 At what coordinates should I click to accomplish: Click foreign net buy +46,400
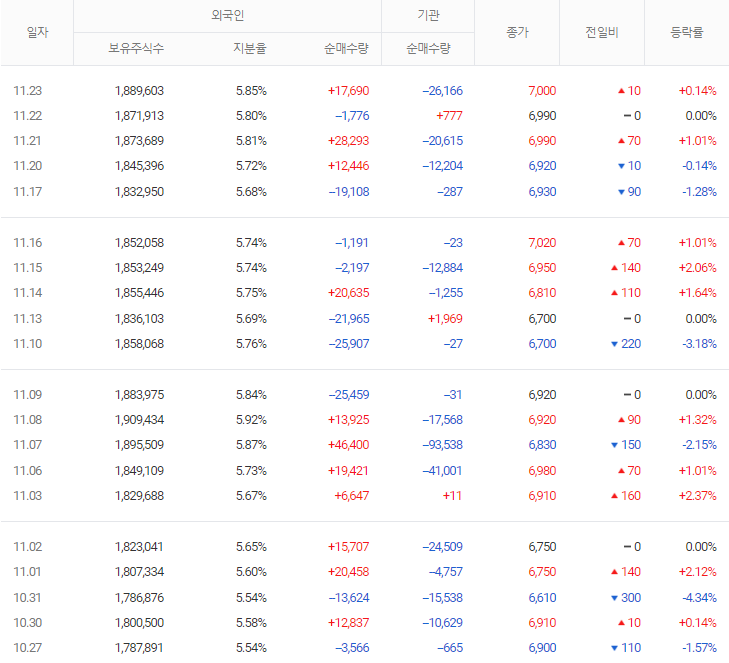click(x=348, y=445)
